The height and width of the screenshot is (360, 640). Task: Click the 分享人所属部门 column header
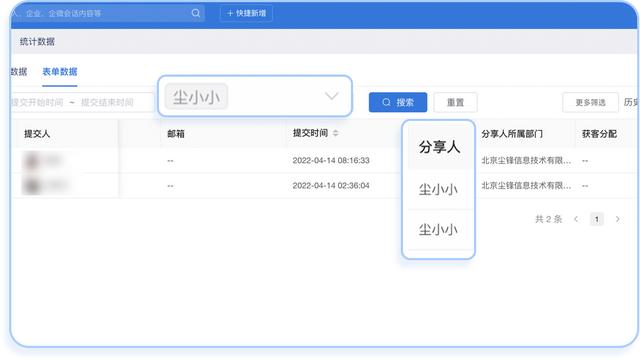pyautogui.click(x=512, y=134)
